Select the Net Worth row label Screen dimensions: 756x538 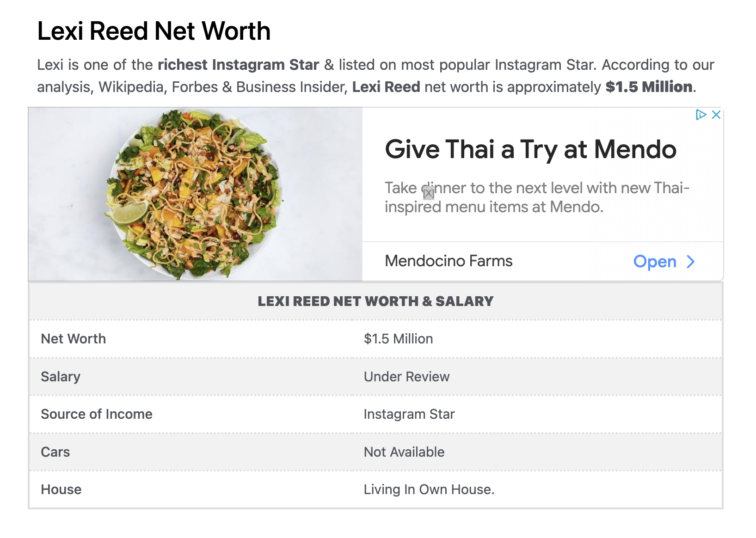click(x=74, y=339)
